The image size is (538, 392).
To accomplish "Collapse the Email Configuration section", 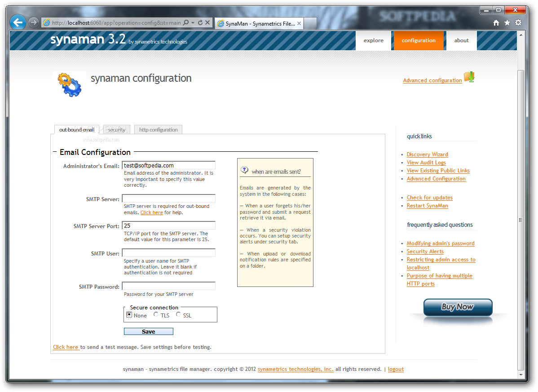I will (x=54, y=152).
